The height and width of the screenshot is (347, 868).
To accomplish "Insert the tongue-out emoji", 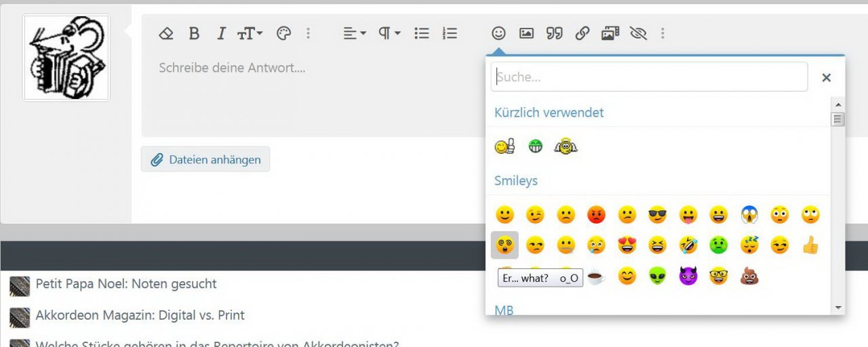I will point(688,216).
